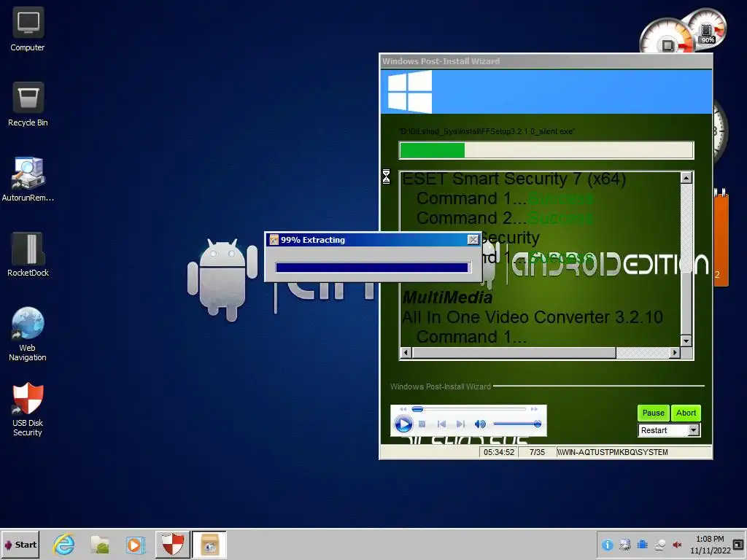Click the blue info tray icon
This screenshot has height=560, width=747.
pyautogui.click(x=607, y=545)
